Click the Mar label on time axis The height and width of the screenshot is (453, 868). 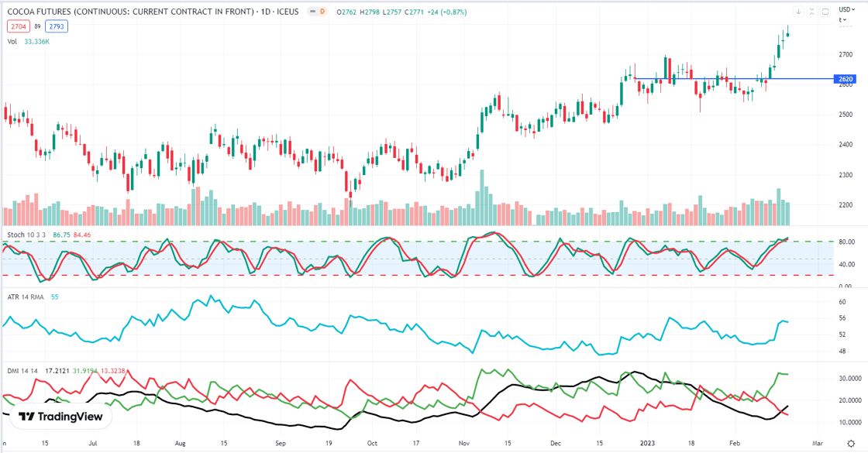[818, 444]
